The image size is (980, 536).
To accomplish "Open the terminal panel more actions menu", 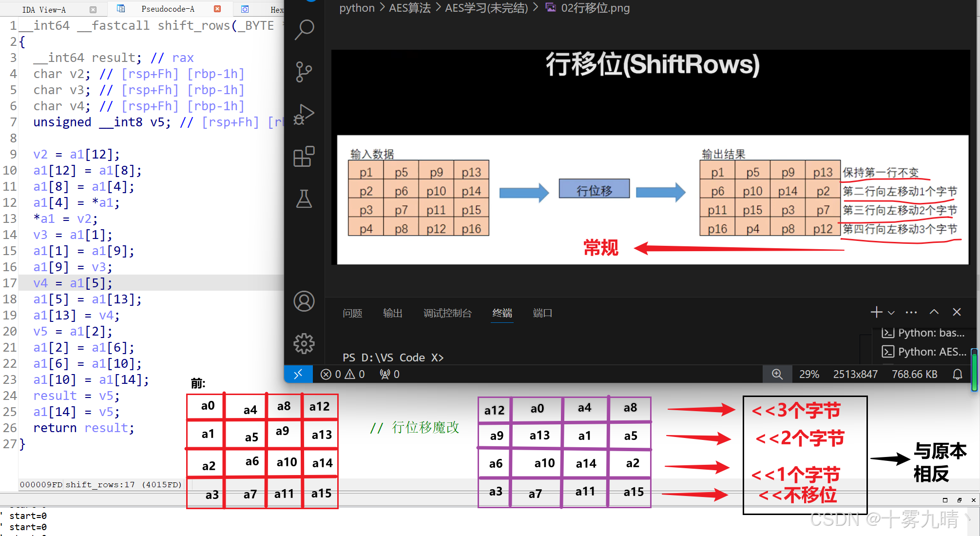I will click(911, 312).
